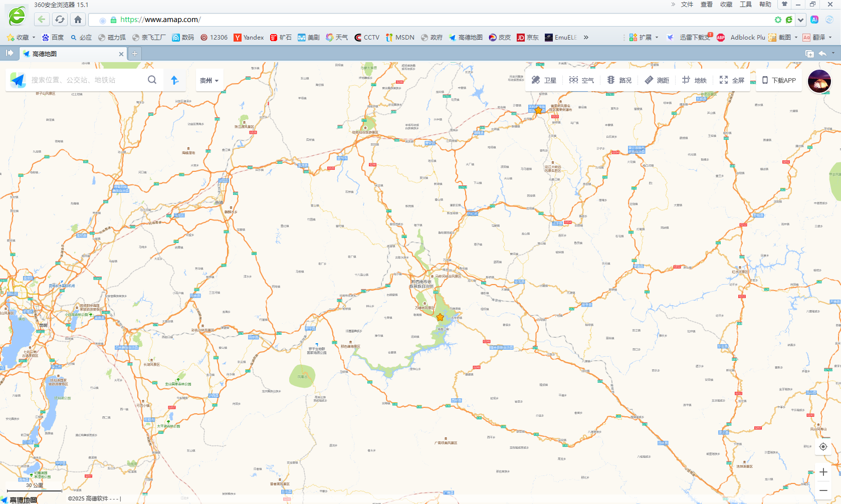841x504 pixels.
Task: Open the user avatar profile picture
Action: coord(819,81)
